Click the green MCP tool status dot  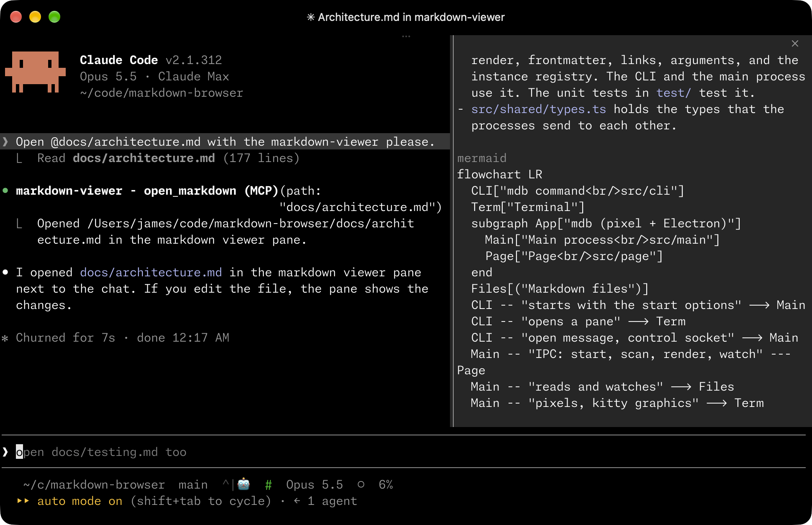click(5, 190)
